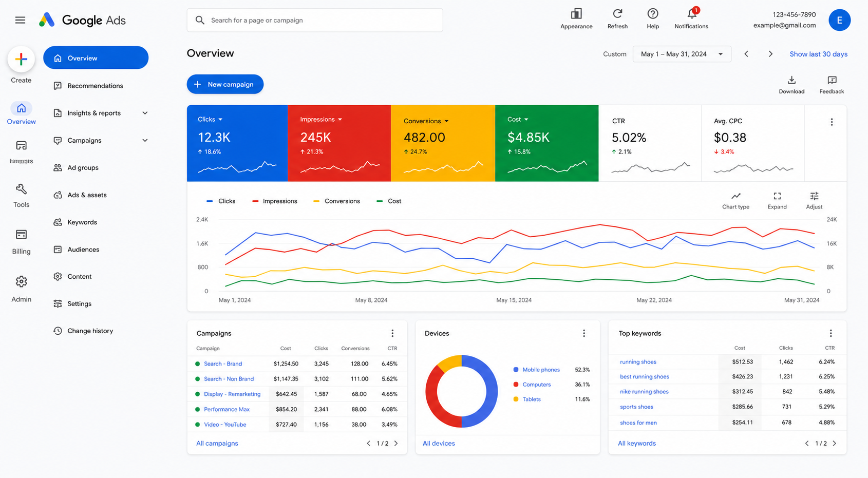
Task: Open the May 1 – May 31 date dropdown
Action: pyautogui.click(x=682, y=54)
